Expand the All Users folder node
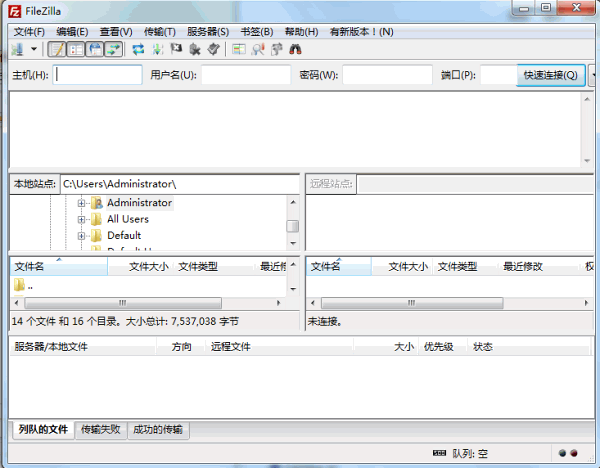 [x=81, y=219]
